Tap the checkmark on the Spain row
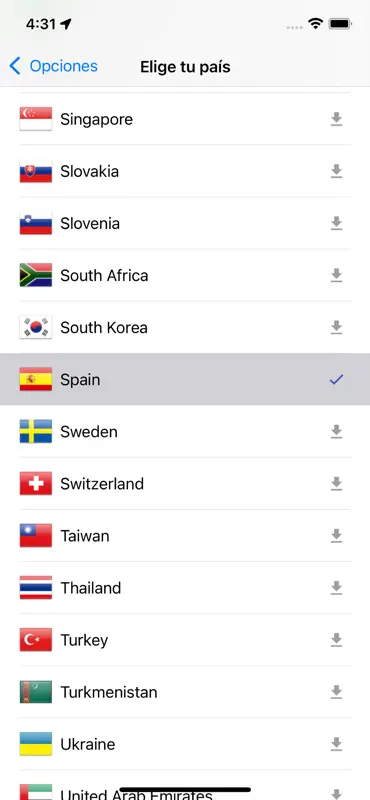 coord(336,379)
